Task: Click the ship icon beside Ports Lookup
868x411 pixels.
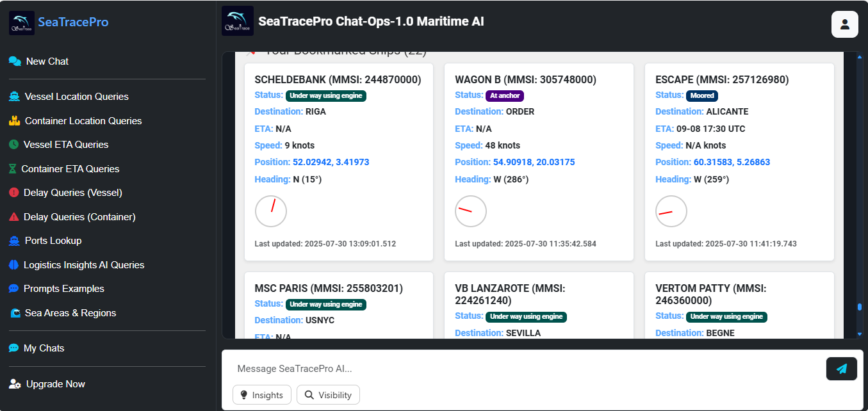Action: coord(15,241)
